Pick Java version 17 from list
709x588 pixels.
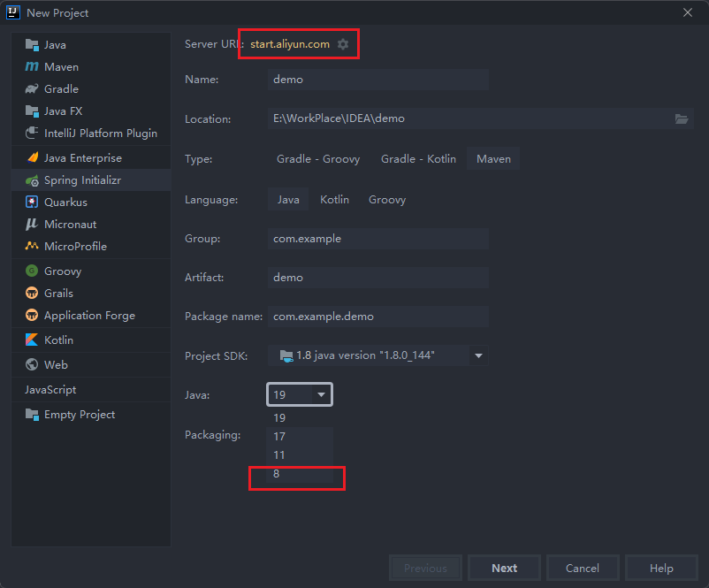[x=300, y=437]
